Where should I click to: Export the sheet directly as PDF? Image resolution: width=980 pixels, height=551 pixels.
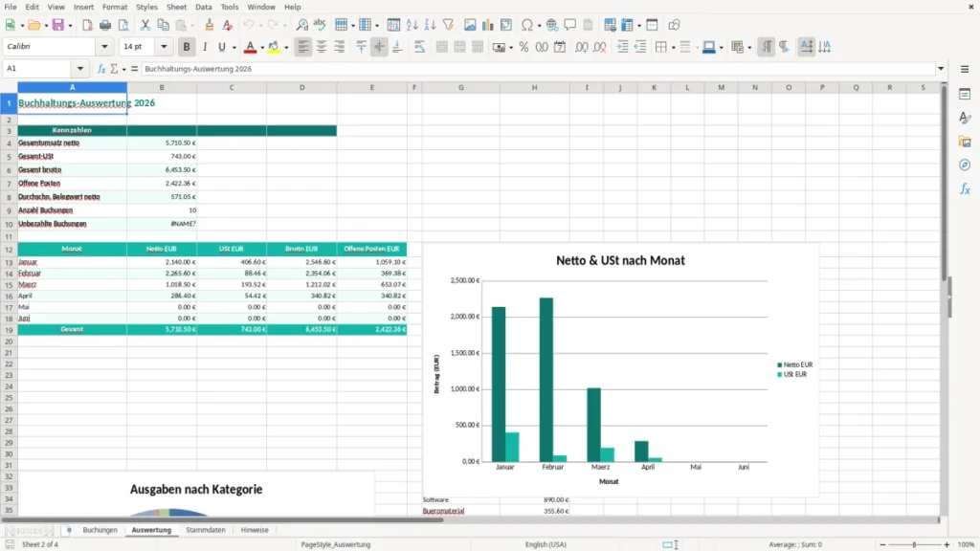pyautogui.click(x=87, y=25)
